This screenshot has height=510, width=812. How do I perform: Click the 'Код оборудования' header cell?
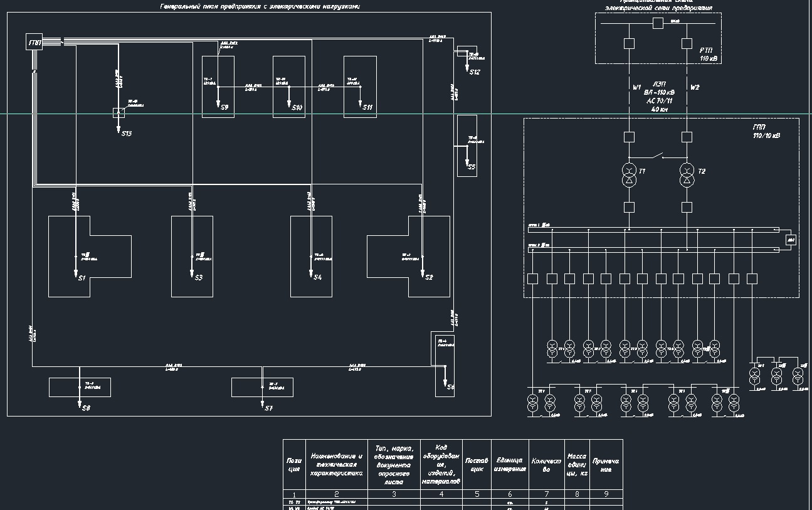(x=441, y=465)
